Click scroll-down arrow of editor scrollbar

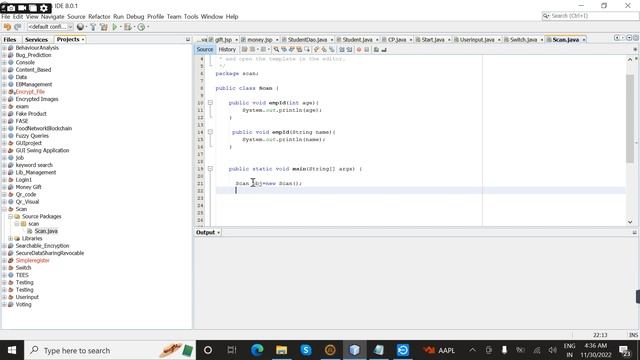tap(630, 222)
